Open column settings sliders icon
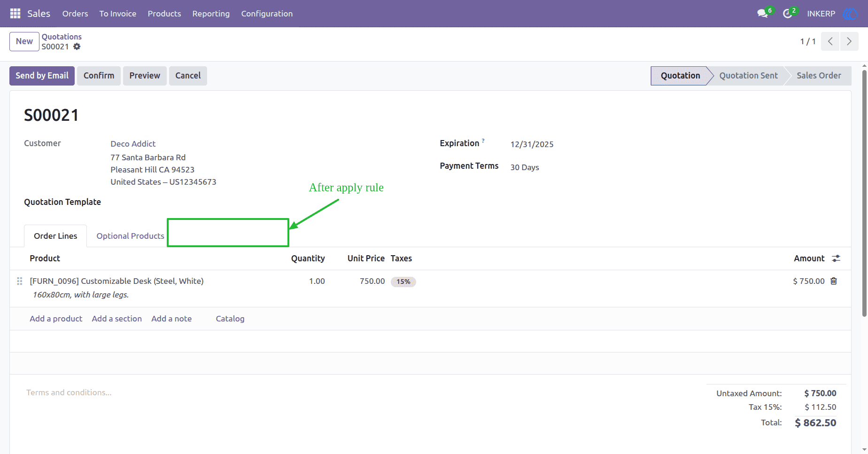Image resolution: width=868 pixels, height=454 pixels. tap(836, 258)
